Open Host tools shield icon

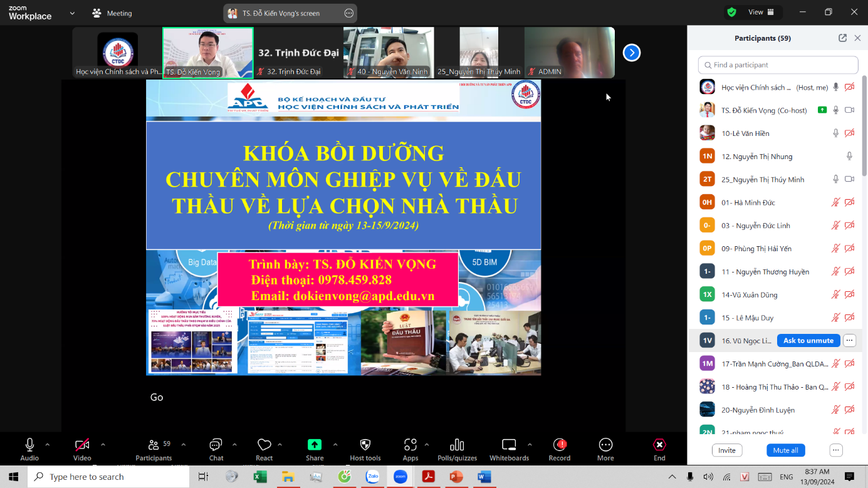tap(365, 445)
